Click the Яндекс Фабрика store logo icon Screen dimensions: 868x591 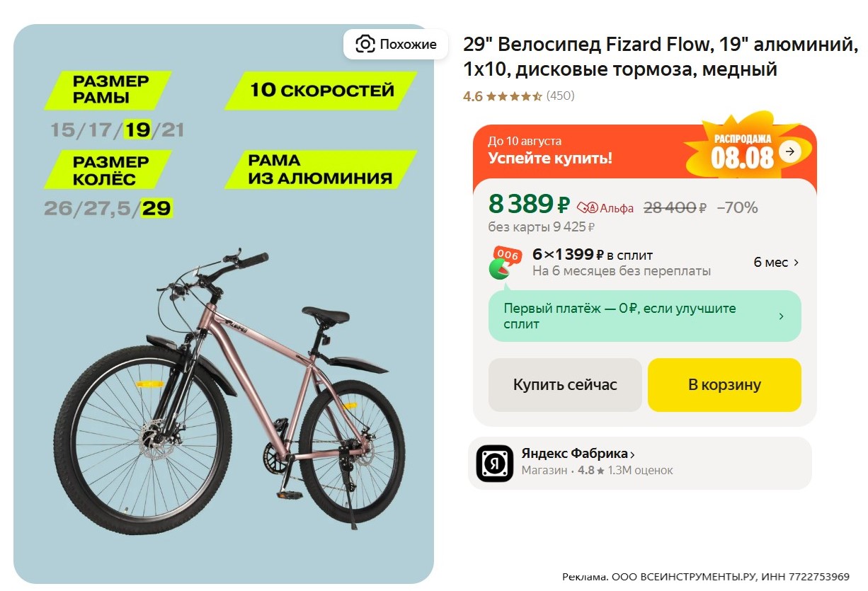pyautogui.click(x=494, y=463)
